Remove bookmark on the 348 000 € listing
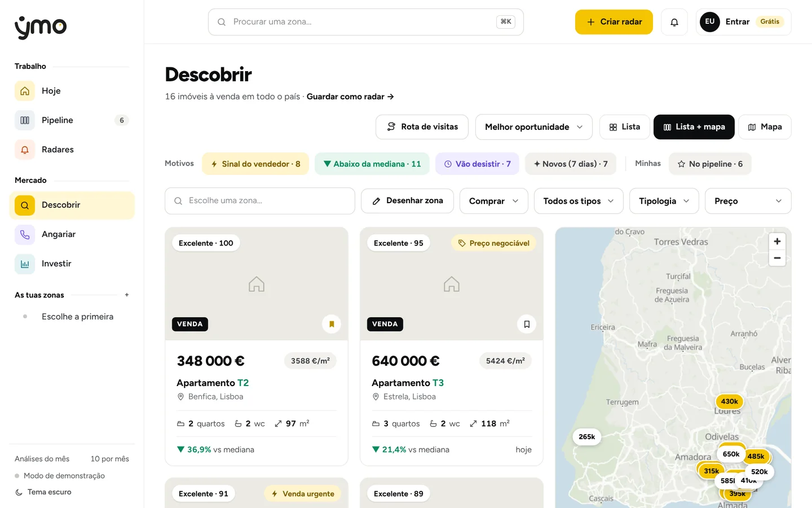The width and height of the screenshot is (812, 508). click(332, 324)
